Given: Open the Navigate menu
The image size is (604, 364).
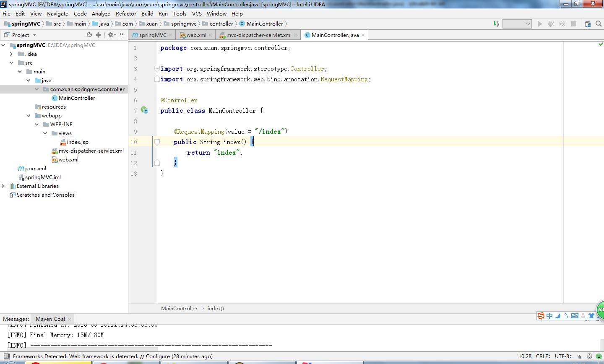Looking at the screenshot, I should pos(57,13).
